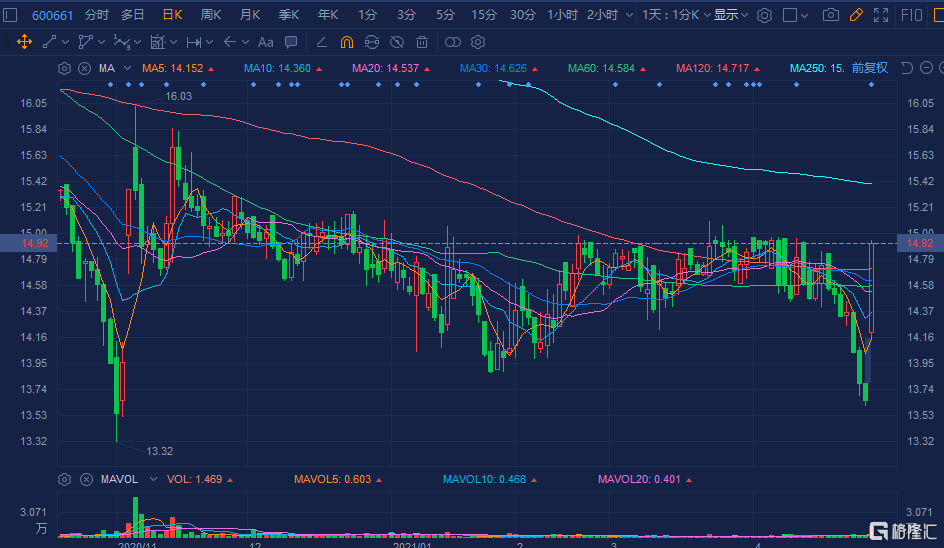Image resolution: width=944 pixels, height=548 pixels.
Task: Select the measurement ruler tool
Action: [158, 42]
